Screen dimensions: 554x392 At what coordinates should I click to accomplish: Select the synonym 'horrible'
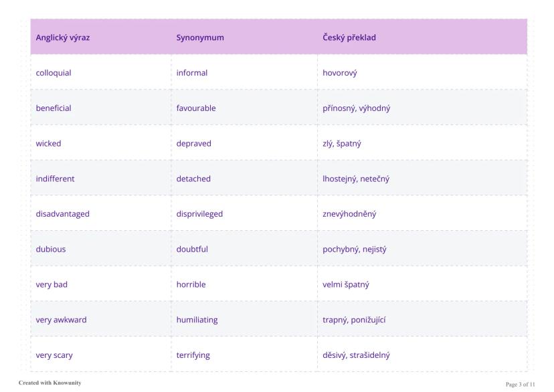tap(191, 285)
